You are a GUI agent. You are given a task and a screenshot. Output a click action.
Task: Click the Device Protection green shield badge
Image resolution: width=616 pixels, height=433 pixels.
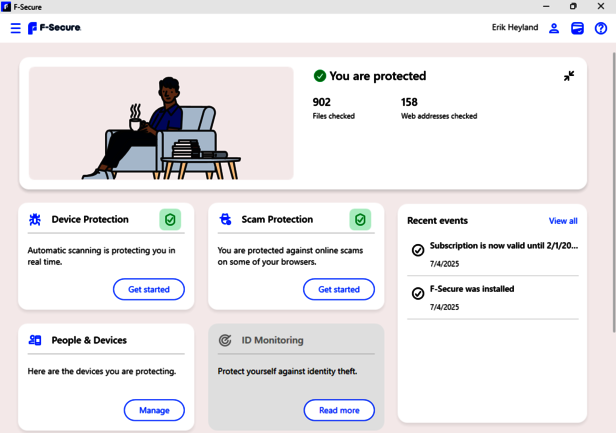pos(170,219)
